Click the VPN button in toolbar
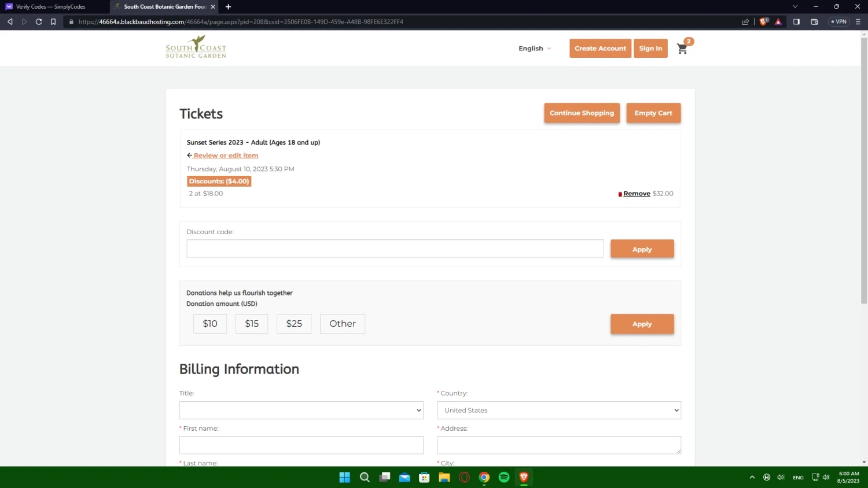The width and height of the screenshot is (868, 488). [838, 22]
